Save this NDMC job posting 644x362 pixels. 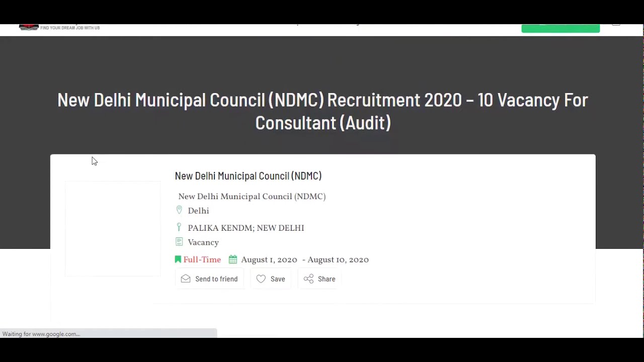pyautogui.click(x=271, y=279)
